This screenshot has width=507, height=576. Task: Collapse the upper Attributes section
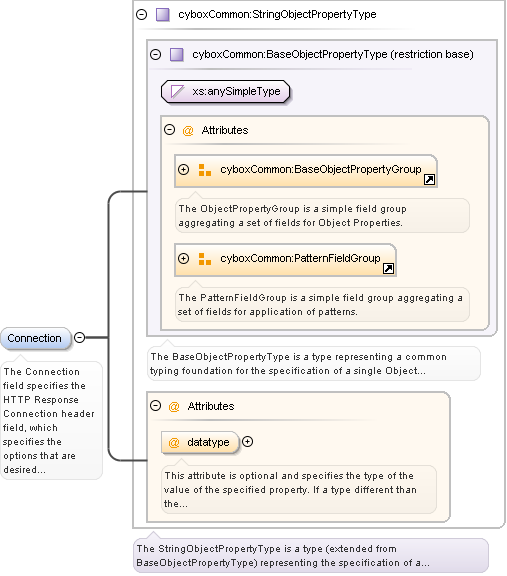click(169, 130)
